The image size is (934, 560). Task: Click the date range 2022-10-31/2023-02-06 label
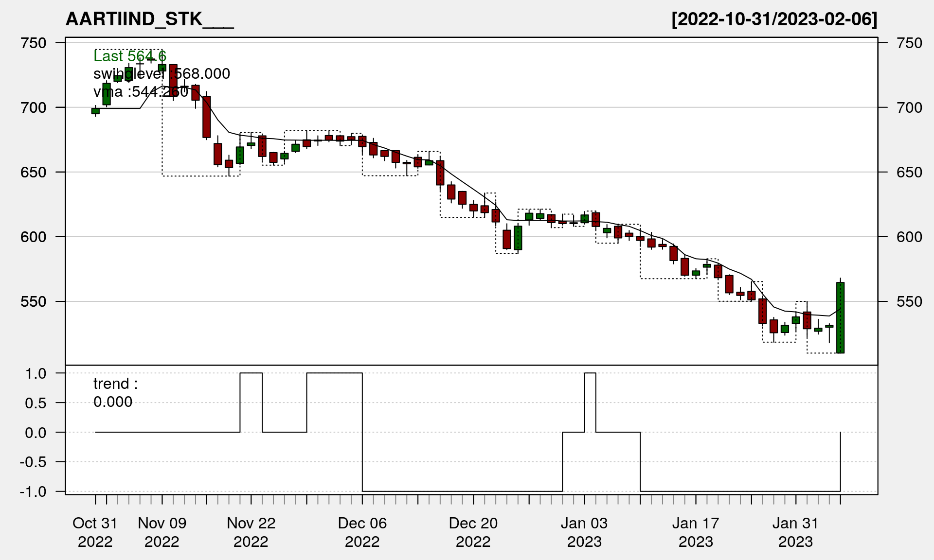(774, 19)
